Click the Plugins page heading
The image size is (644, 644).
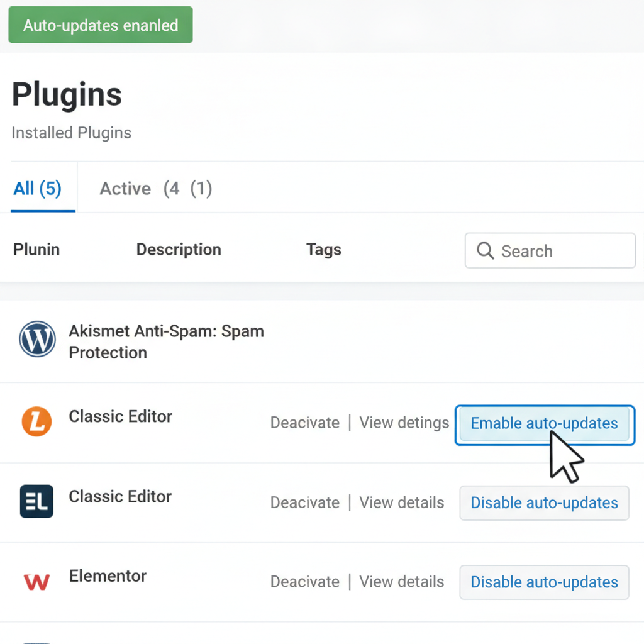67,95
